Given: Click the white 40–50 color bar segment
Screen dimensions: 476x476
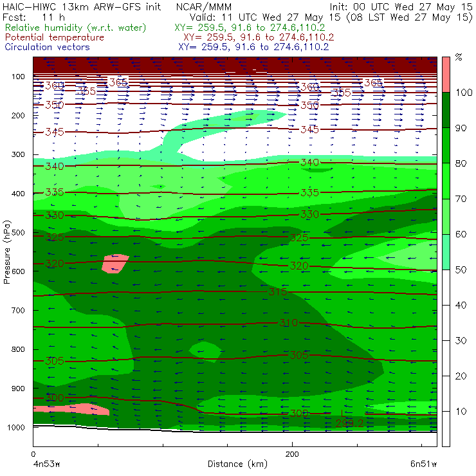Looking at the screenshot, I should pyautogui.click(x=446, y=288).
